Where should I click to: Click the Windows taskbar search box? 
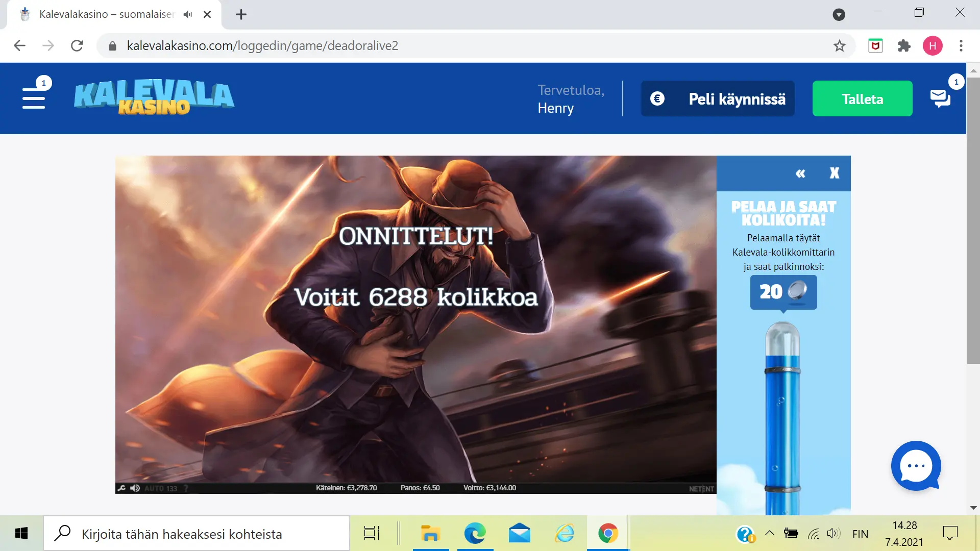[x=197, y=534]
